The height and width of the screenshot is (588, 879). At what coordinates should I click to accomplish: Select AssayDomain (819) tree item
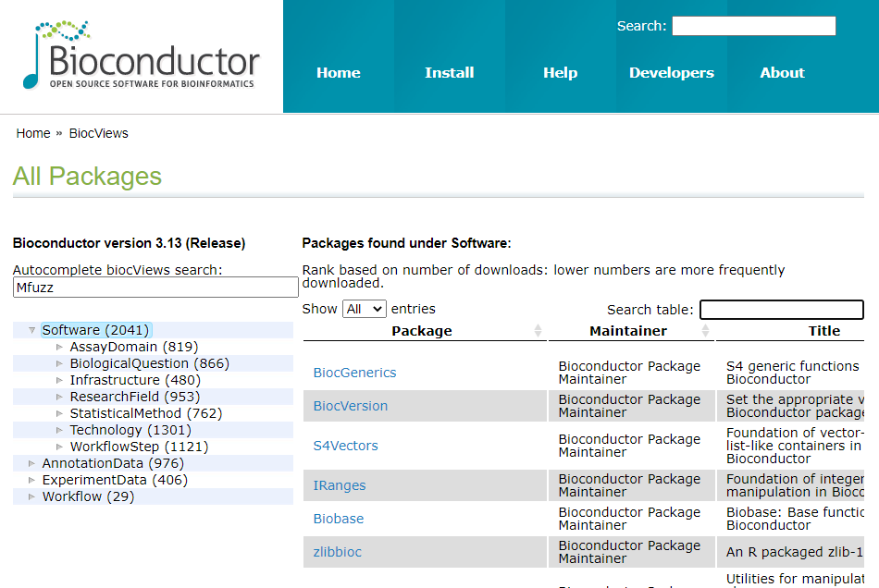134,348
